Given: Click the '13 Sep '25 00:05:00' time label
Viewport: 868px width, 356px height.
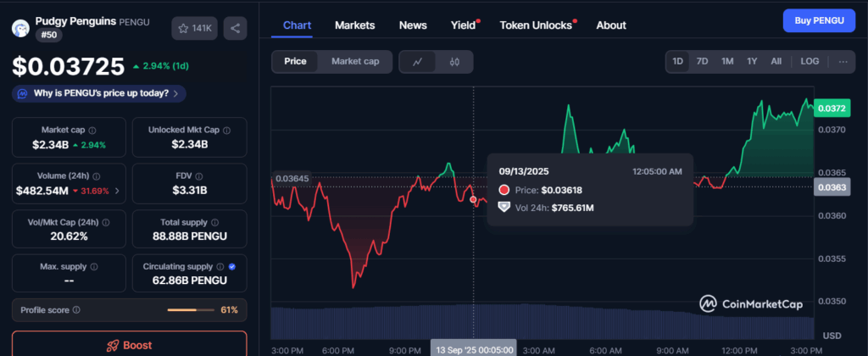Looking at the screenshot, I should point(473,350).
